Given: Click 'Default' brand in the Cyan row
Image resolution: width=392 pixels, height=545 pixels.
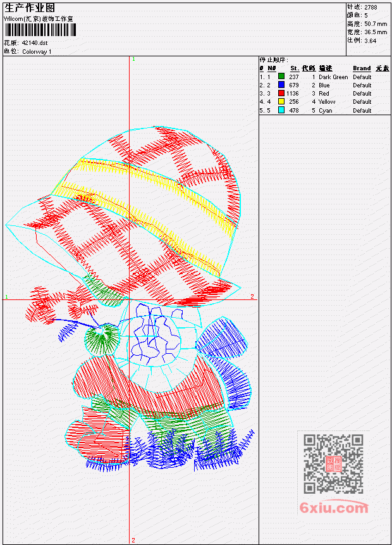Looking at the screenshot, I should (x=362, y=111).
